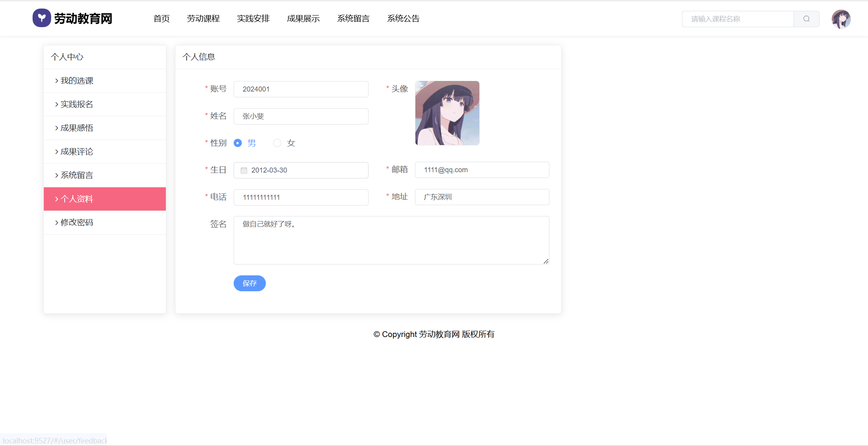The height and width of the screenshot is (446, 868).
Task: Click the purple site logo icon
Action: (x=42, y=18)
